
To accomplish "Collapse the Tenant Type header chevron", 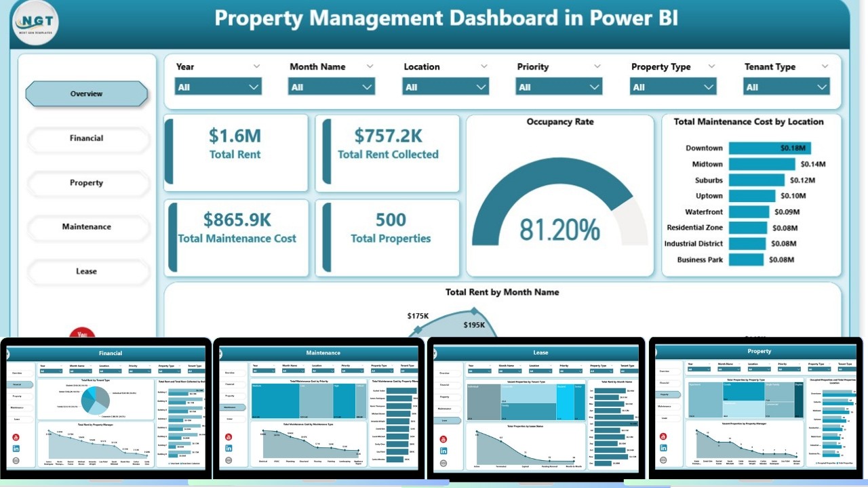I will tap(825, 66).
